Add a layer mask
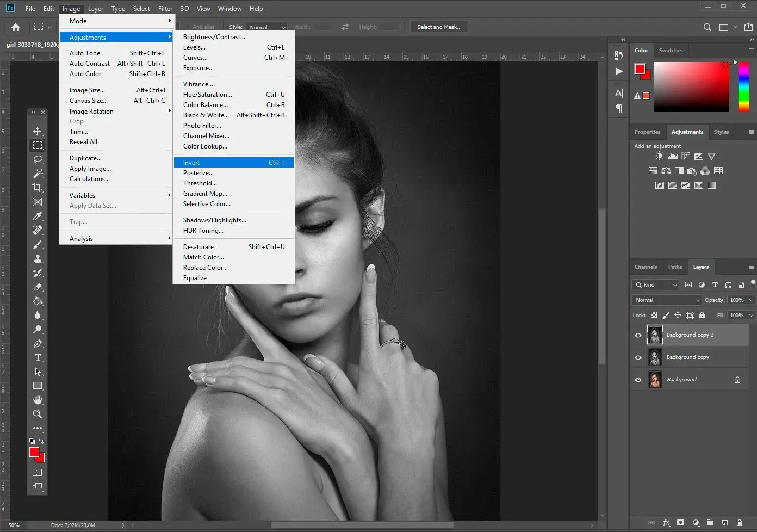757x532 pixels. point(680,523)
